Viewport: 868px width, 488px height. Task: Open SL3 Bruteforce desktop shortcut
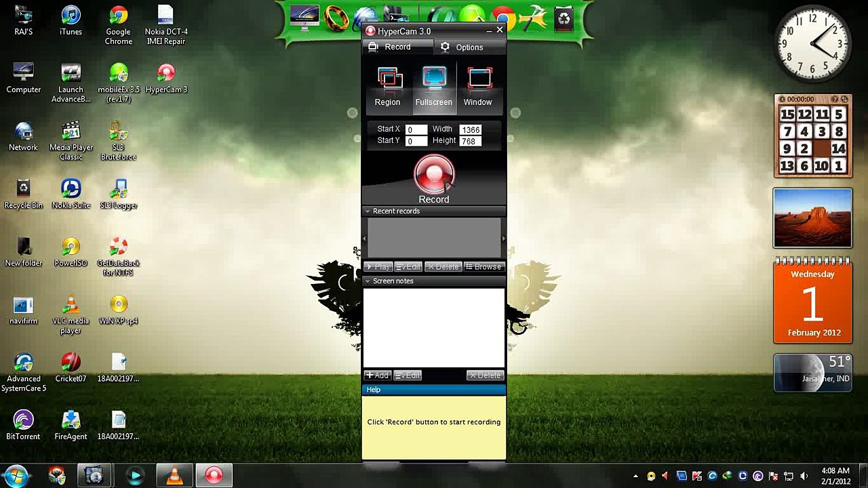tap(119, 141)
